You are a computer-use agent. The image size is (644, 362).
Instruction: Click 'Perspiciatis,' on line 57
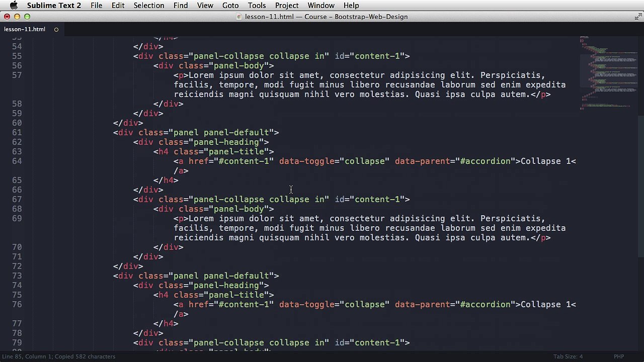[x=513, y=75]
